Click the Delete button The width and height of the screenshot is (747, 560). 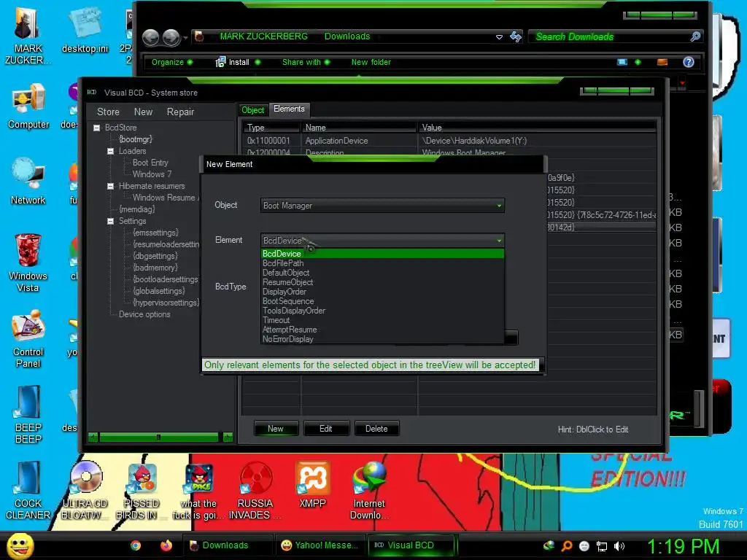click(376, 429)
